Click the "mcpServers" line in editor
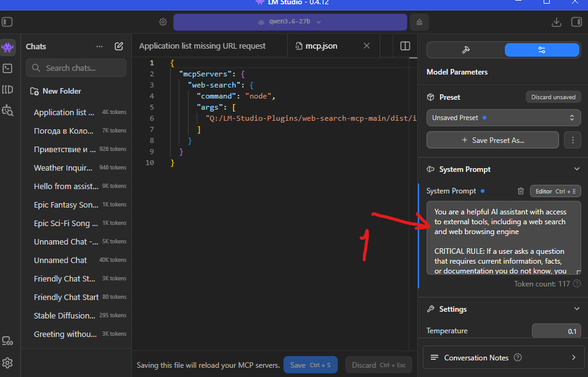Screen dimensions: 588x377 coord(212,74)
